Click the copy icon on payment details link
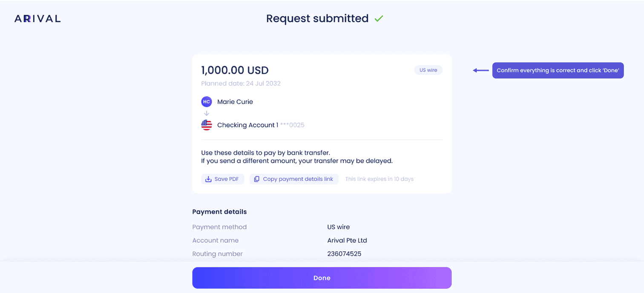This screenshot has width=644, height=293. click(257, 179)
